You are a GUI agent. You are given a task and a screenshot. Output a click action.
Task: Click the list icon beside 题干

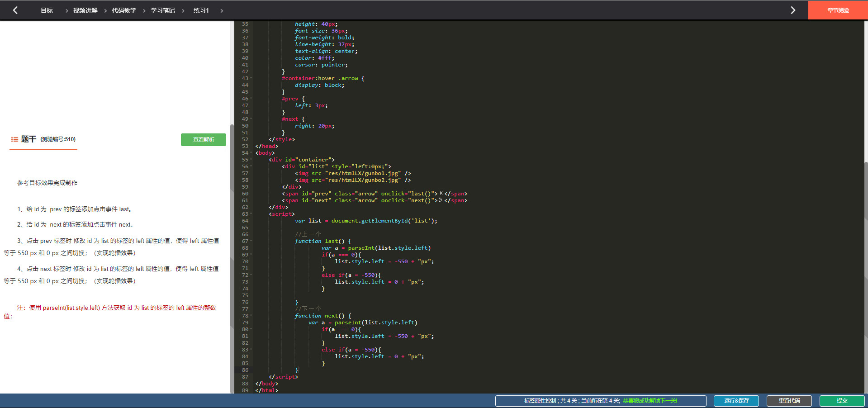pos(14,139)
